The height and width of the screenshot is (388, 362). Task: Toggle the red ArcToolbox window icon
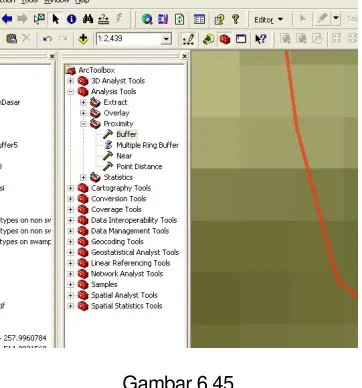tap(225, 39)
